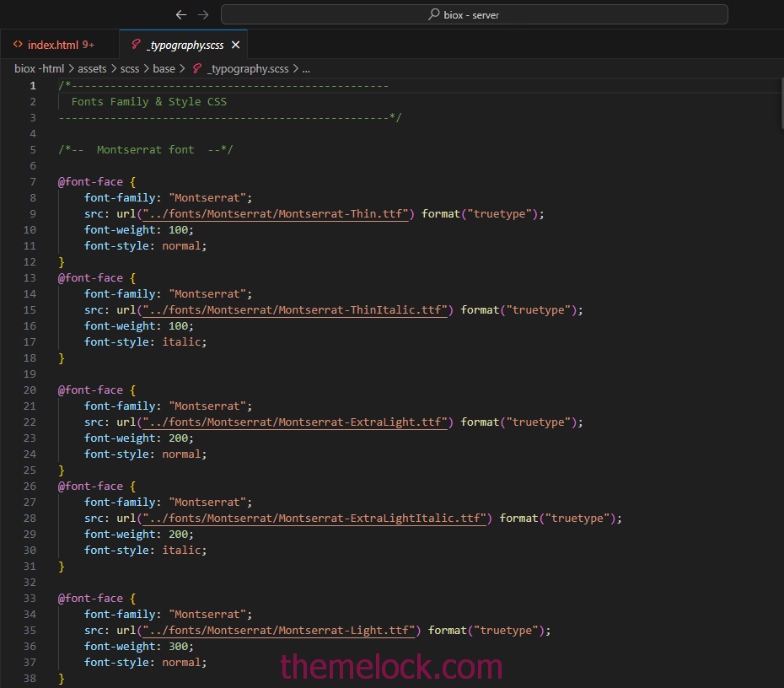Open the 'scss' breadcrumb dropdown
Screen dimensions: 784x688
coord(129,69)
